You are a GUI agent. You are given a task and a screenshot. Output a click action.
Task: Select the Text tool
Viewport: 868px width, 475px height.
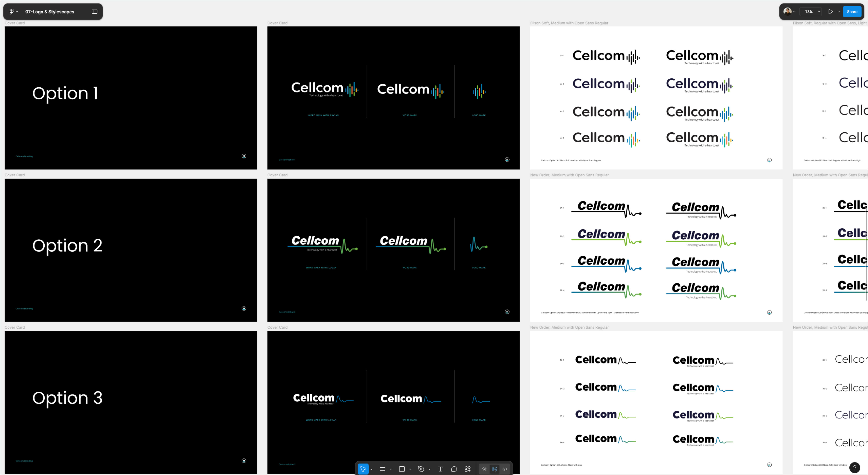pos(440,469)
